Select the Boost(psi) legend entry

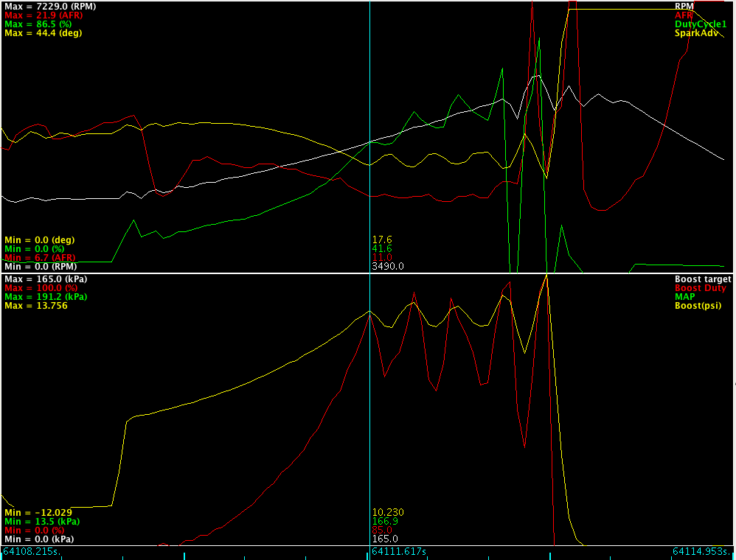698,306
